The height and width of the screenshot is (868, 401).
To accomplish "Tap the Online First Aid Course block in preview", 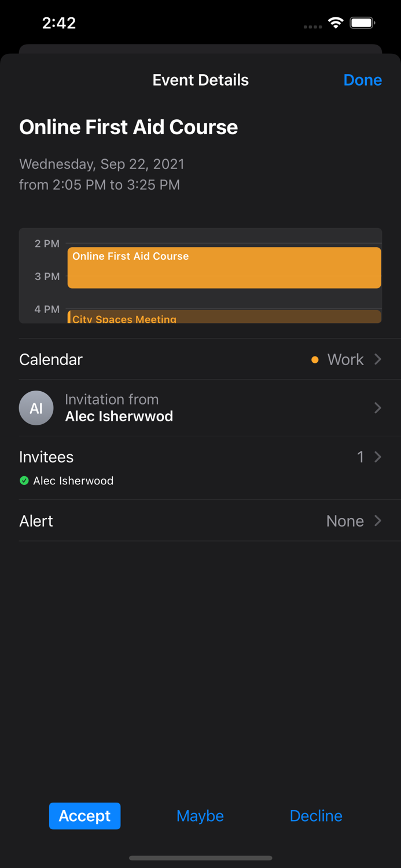I will click(225, 267).
